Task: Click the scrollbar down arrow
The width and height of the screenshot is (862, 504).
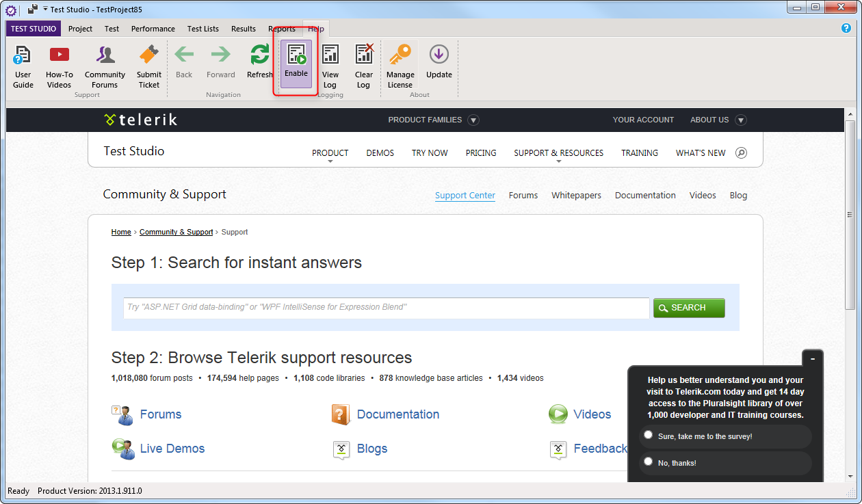Action: click(850, 477)
